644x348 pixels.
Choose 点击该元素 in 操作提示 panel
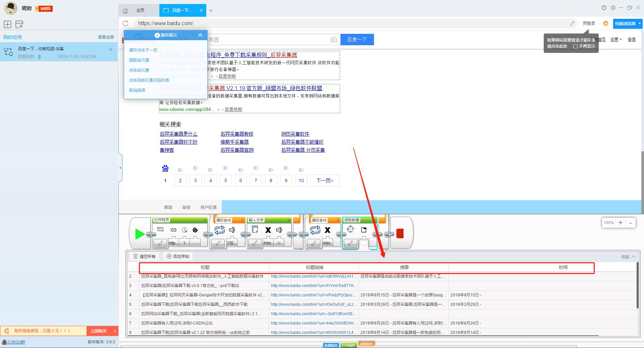tap(139, 70)
